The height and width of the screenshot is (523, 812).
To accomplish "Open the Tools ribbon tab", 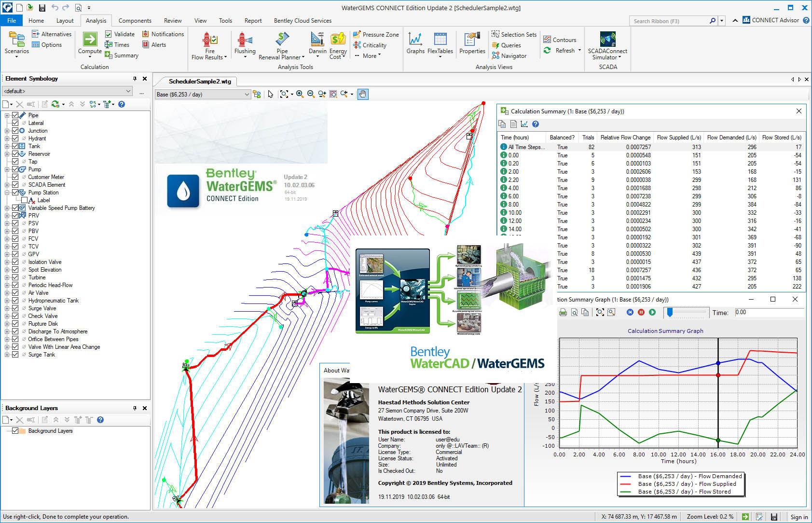I will coord(225,21).
